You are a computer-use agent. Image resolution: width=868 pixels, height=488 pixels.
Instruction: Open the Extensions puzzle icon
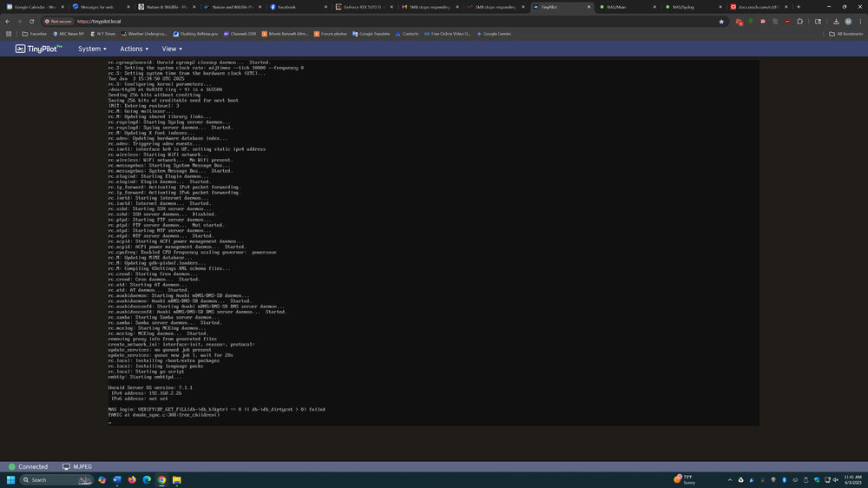[x=800, y=22]
